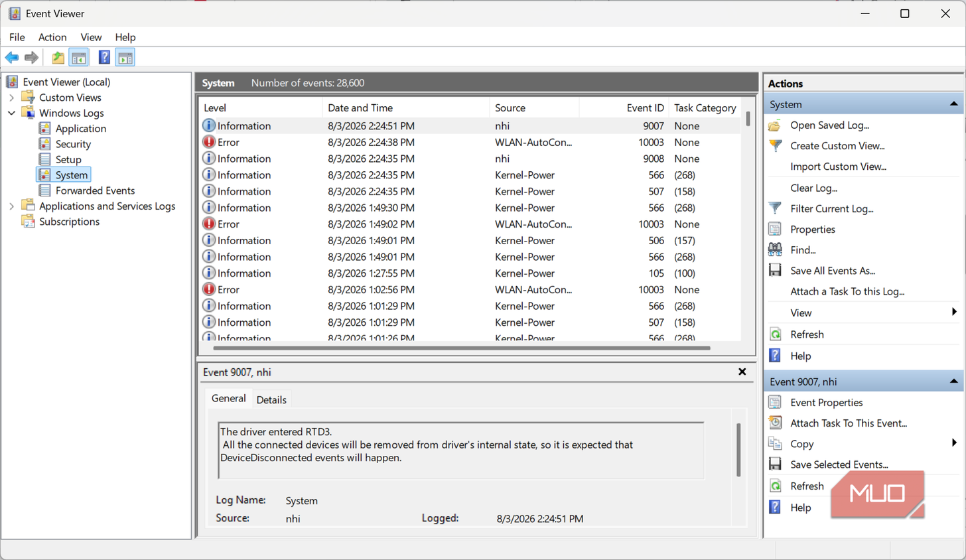966x560 pixels.
Task: Click the Attach Task To This Event icon
Action: (775, 423)
